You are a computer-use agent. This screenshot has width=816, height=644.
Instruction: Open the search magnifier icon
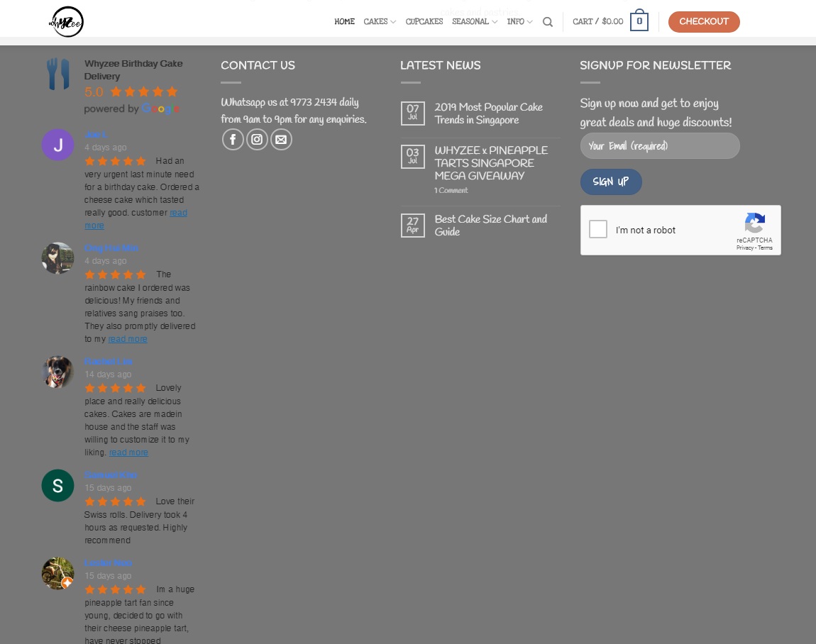pyautogui.click(x=548, y=22)
